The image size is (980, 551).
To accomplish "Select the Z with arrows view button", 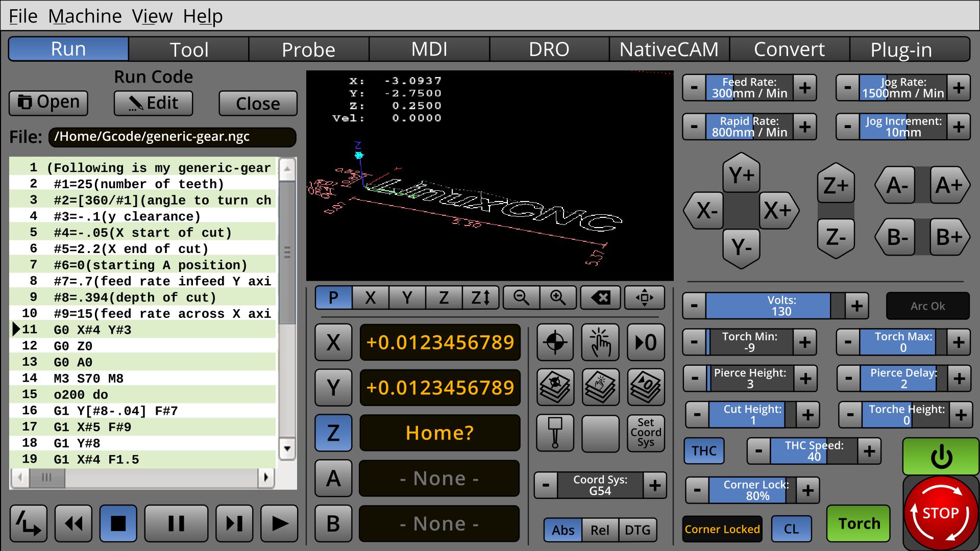I will [480, 297].
